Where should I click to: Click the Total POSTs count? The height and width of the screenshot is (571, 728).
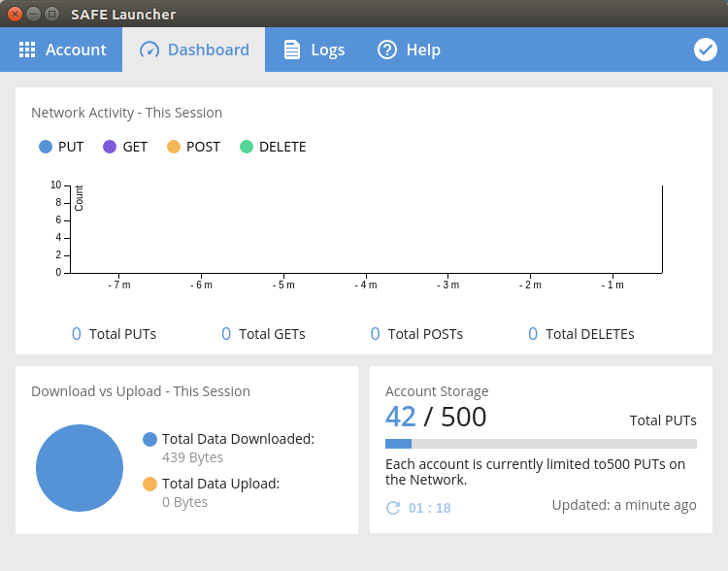(x=375, y=334)
